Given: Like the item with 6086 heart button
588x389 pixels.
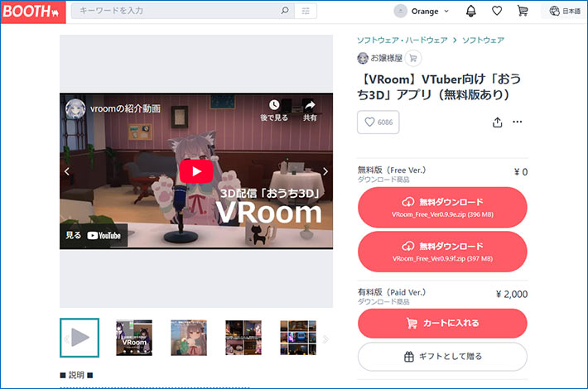Looking at the screenshot, I should 378,122.
